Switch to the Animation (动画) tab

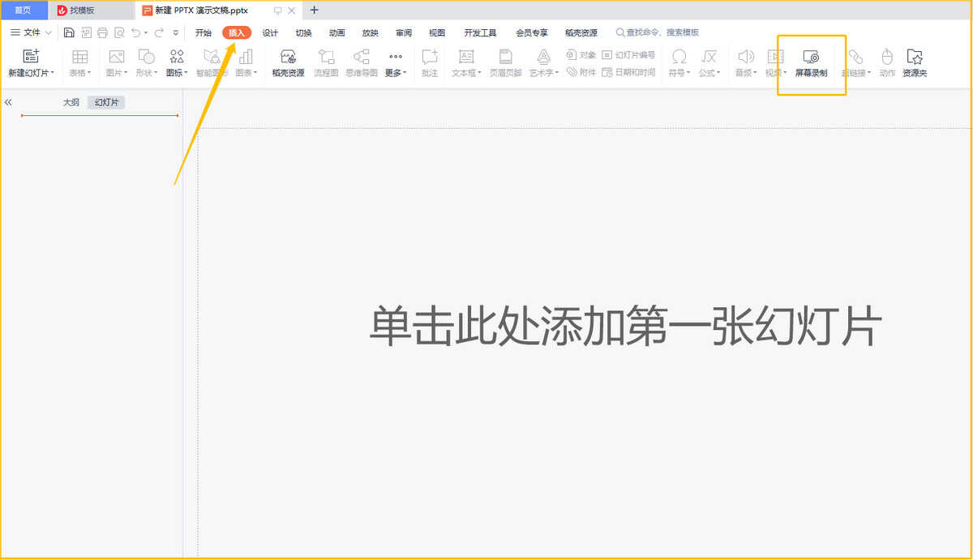pyautogui.click(x=336, y=33)
